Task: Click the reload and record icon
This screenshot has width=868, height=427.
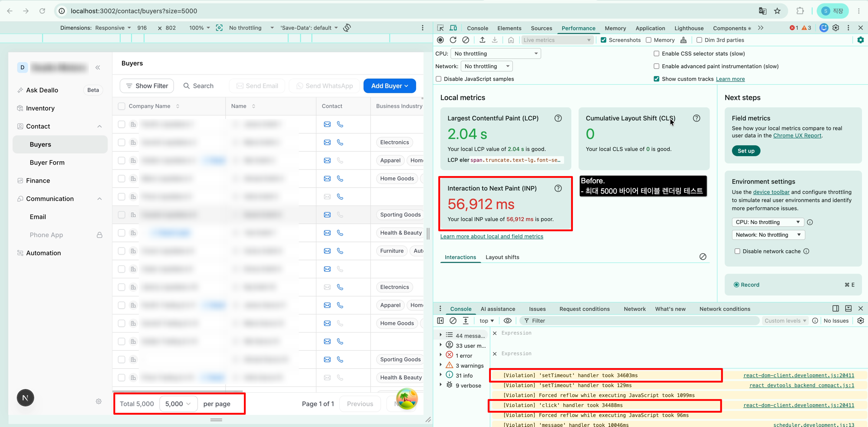Action: tap(453, 40)
